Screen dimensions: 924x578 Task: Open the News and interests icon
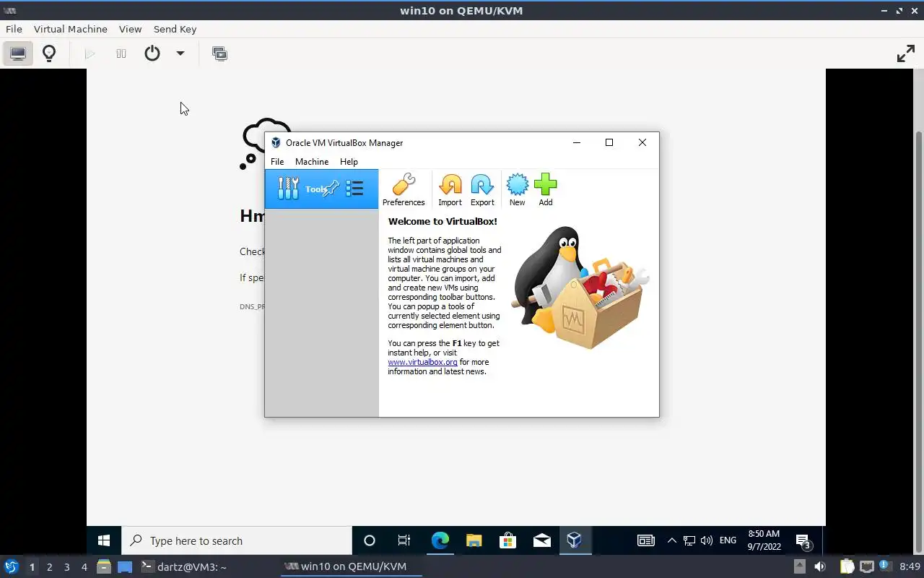(x=645, y=540)
